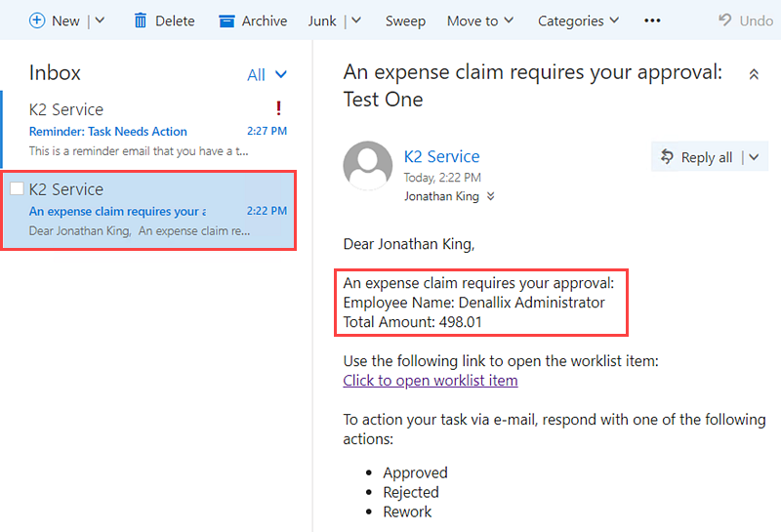Viewport: 781px width, 532px height.
Task: Click the high importance exclamation flag
Action: point(278,108)
